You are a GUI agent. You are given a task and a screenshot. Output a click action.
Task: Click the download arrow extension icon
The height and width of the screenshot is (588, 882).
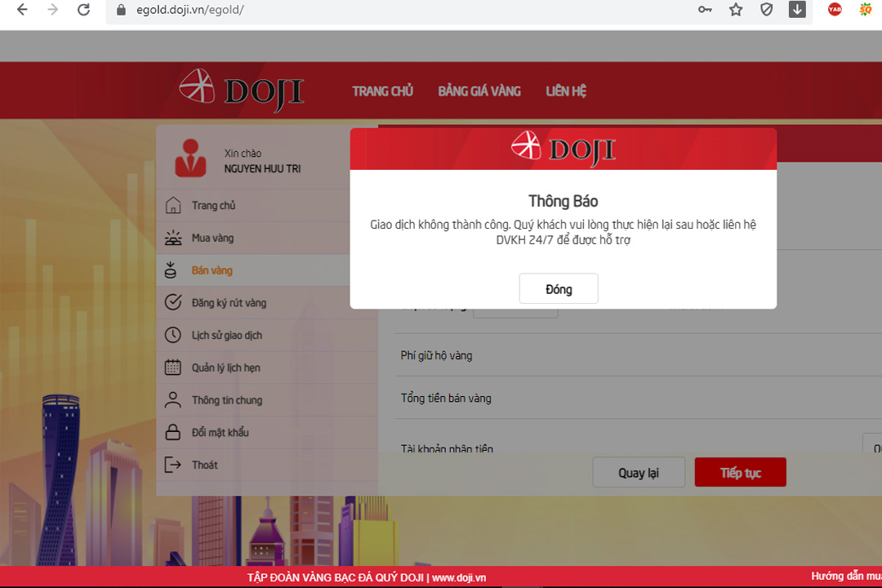[797, 10]
